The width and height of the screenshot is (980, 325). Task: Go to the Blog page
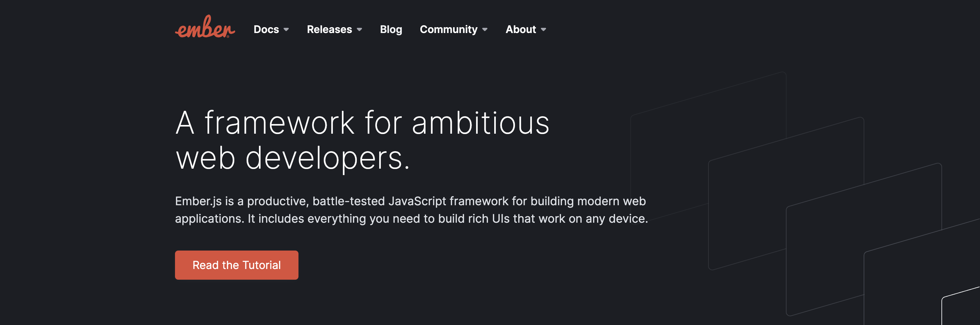click(391, 29)
